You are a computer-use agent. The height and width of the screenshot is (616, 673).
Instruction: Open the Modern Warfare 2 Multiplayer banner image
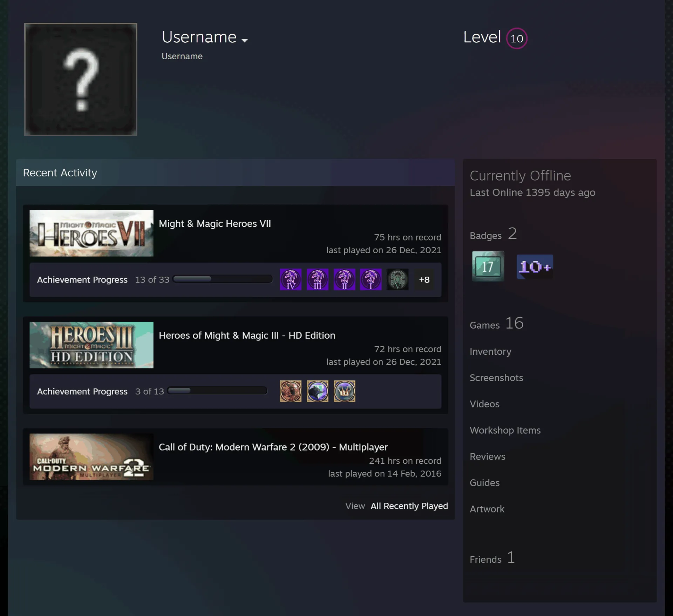tap(91, 456)
